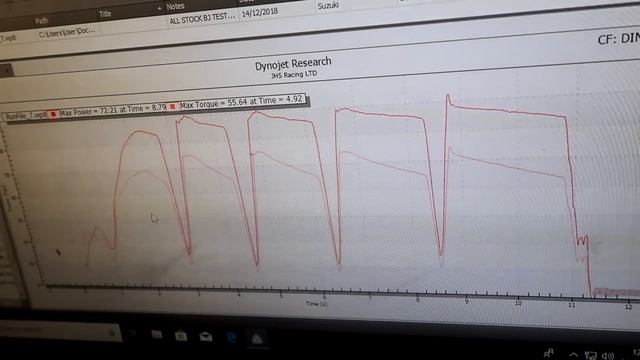The width and height of the screenshot is (640, 360).
Task: Sort the run list by Path column
Action: [42, 20]
